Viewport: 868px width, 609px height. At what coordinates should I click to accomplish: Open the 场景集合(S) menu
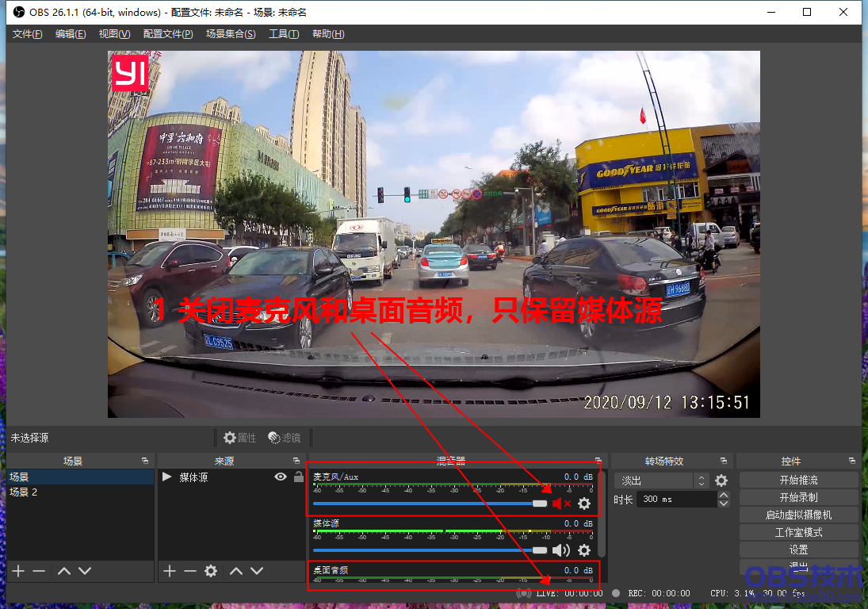click(x=231, y=34)
